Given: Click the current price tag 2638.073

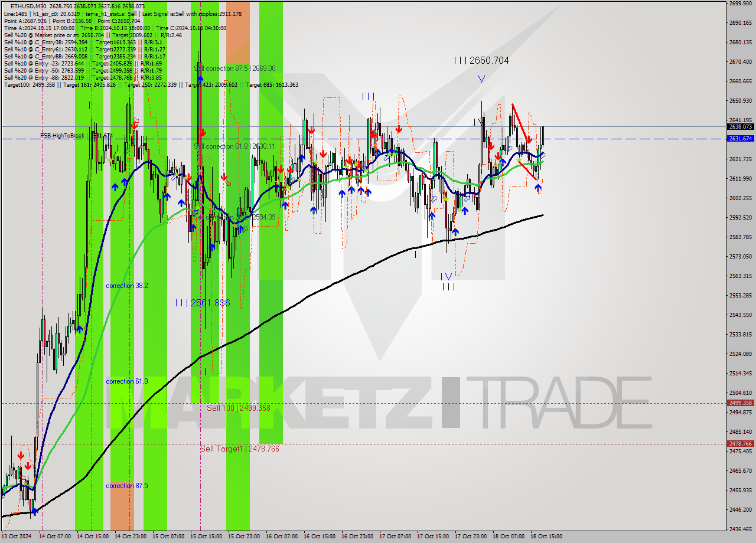Looking at the screenshot, I should (x=740, y=126).
